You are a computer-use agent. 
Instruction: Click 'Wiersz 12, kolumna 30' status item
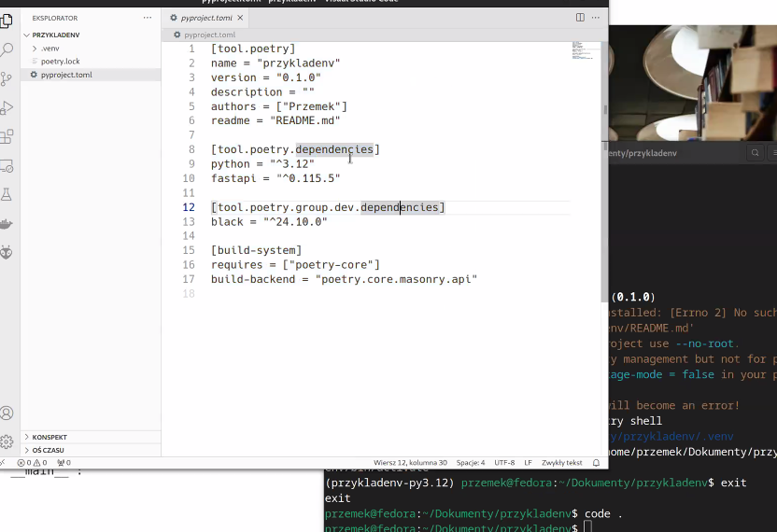(410, 463)
